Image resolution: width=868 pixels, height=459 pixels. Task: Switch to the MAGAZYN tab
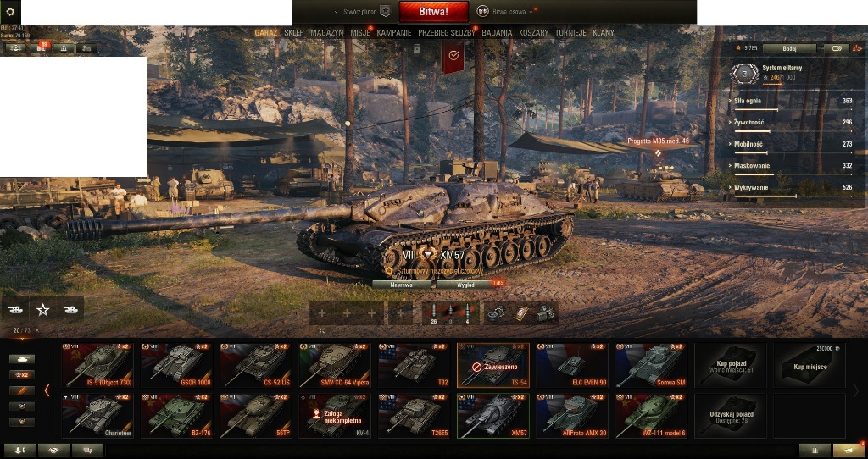[x=326, y=33]
